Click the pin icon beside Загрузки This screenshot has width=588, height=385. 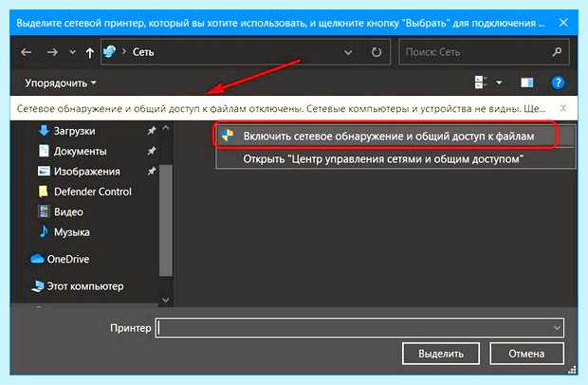151,131
